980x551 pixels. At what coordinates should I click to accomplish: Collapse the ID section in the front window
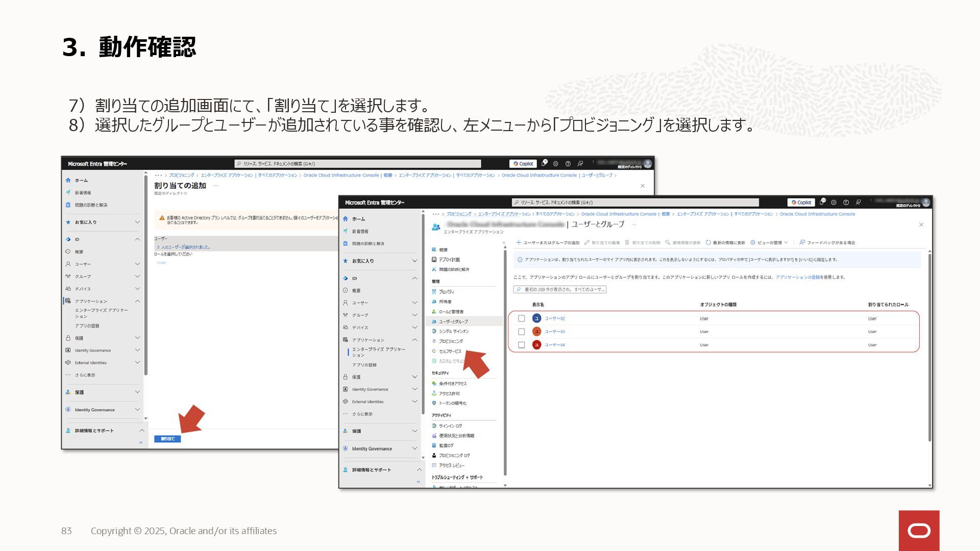[414, 278]
